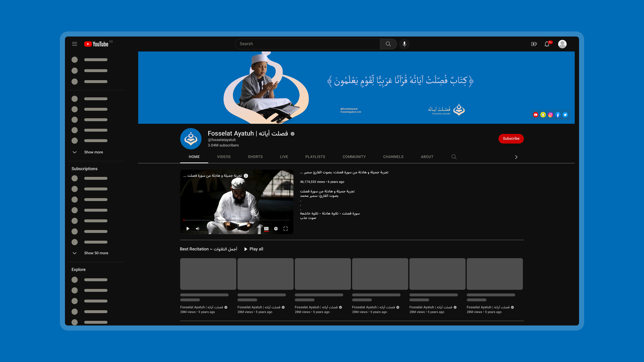This screenshot has width=644, height=362.
Task: Open Twitter social icon in banner
Action: click(x=565, y=115)
